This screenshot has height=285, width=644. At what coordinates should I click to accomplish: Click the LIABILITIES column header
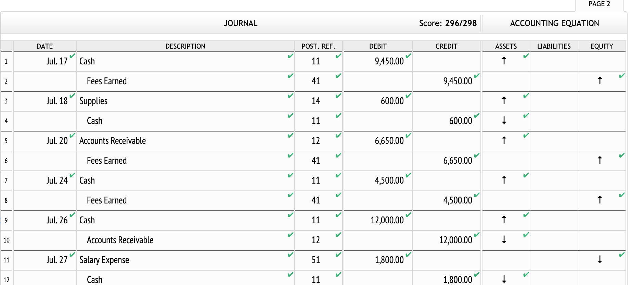tap(554, 46)
